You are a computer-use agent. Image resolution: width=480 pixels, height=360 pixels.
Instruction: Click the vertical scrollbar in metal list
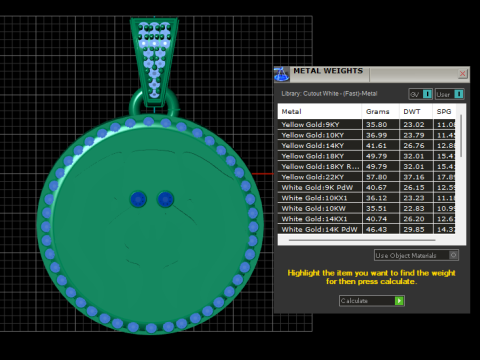click(461, 135)
